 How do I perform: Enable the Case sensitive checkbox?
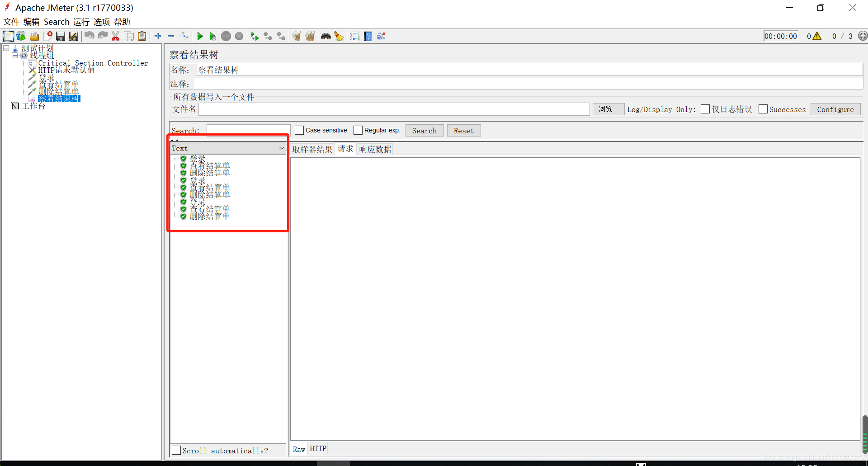[x=299, y=130]
